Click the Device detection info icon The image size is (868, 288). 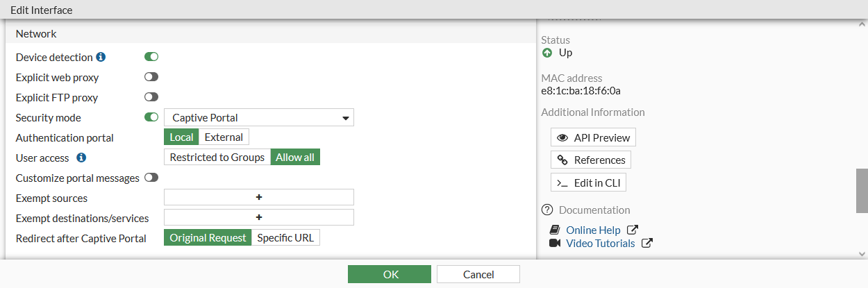point(101,57)
